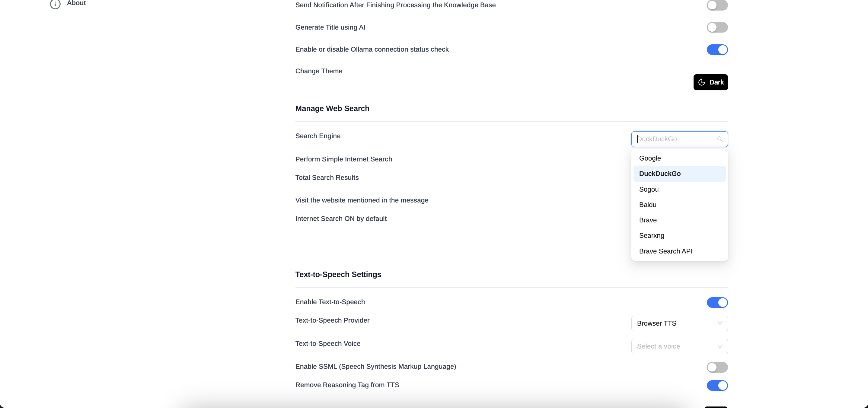The image size is (868, 408).
Task: Enable SSML toggle switch
Action: (x=717, y=367)
